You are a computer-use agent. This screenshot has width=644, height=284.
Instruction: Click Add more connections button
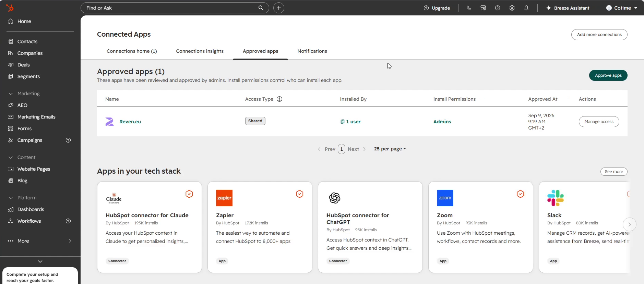[x=599, y=35]
